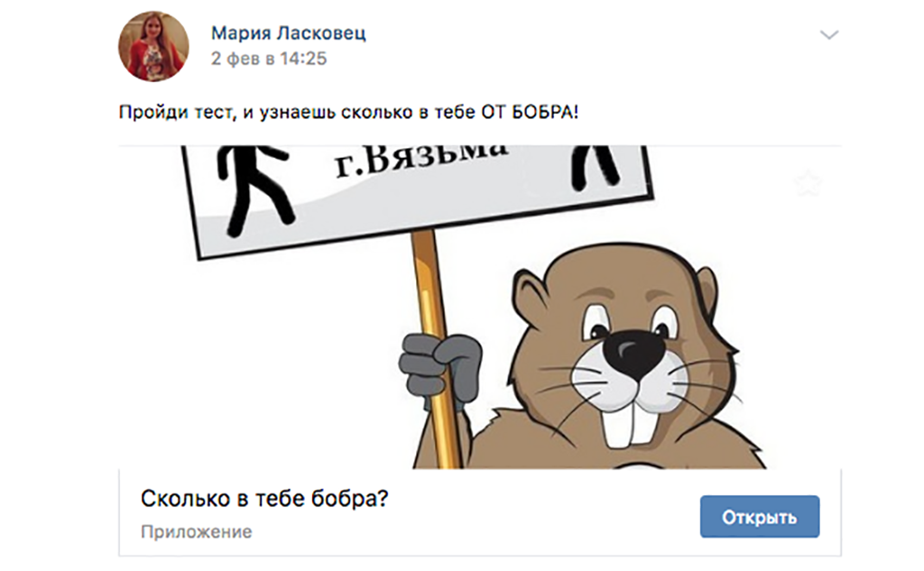
Task: Open the post timestamp 2 фев в 14:25
Action: (x=269, y=59)
